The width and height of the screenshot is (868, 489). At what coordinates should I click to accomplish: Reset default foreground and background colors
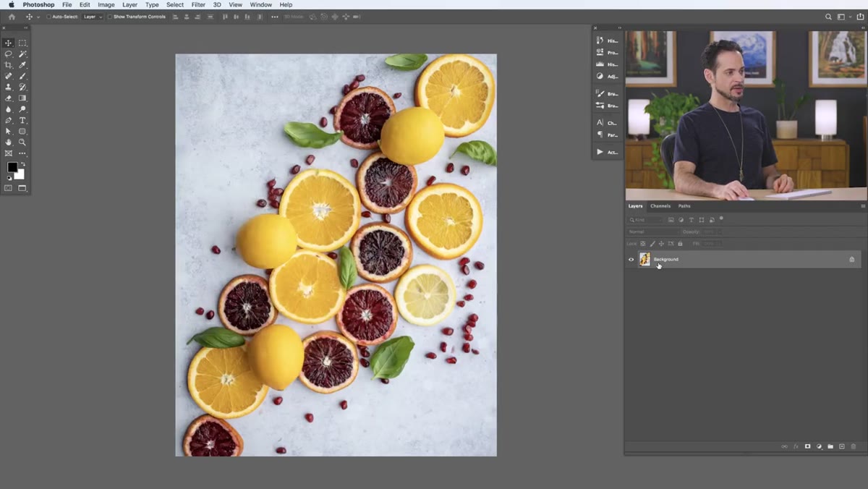coord(9,178)
